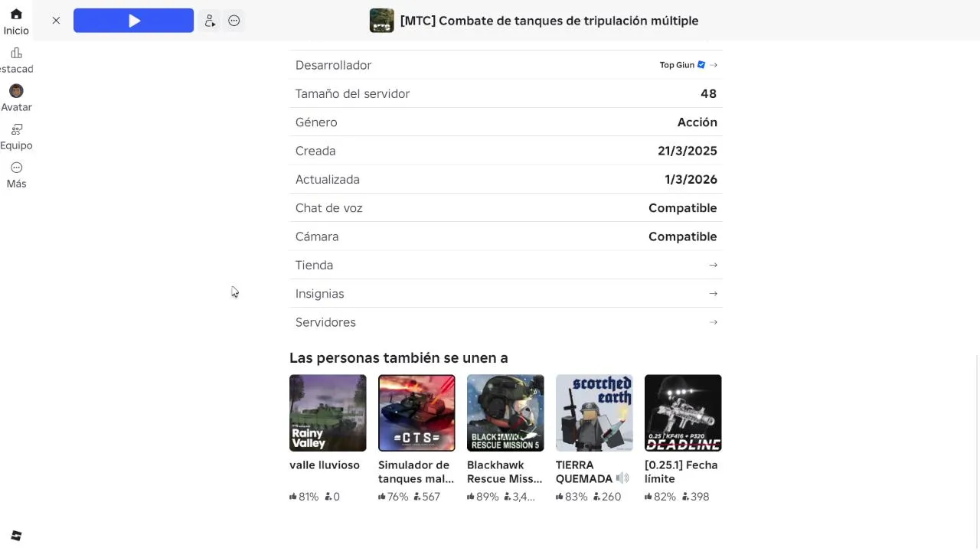This screenshot has width=980, height=551.
Task: Click the Creada date 21/3/2025
Action: (688, 151)
